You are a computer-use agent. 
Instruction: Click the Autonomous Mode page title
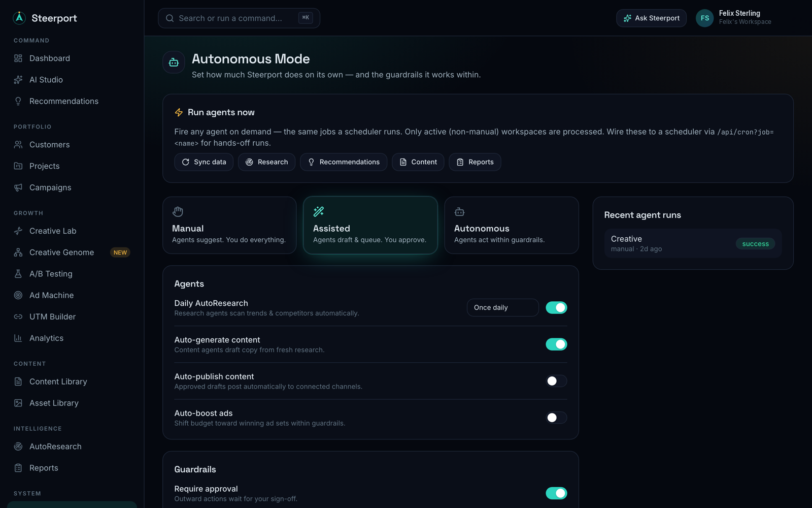pos(251,59)
